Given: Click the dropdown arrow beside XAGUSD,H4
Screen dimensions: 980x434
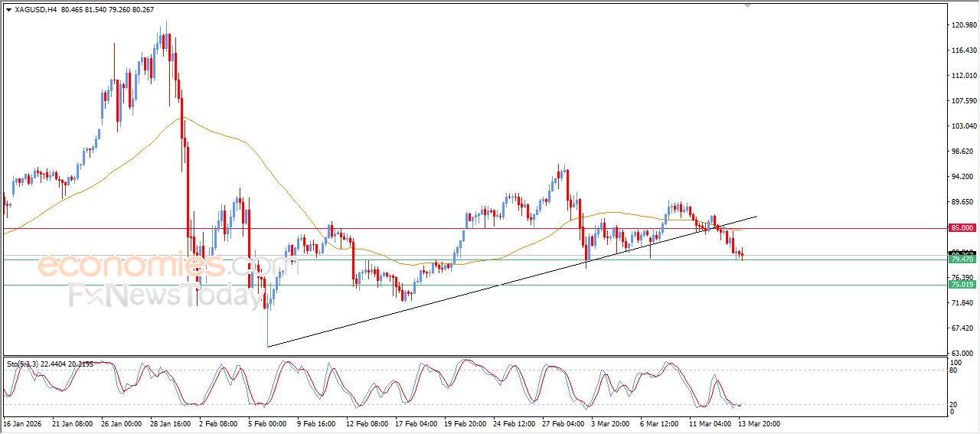Looking at the screenshot, I should click(8, 10).
